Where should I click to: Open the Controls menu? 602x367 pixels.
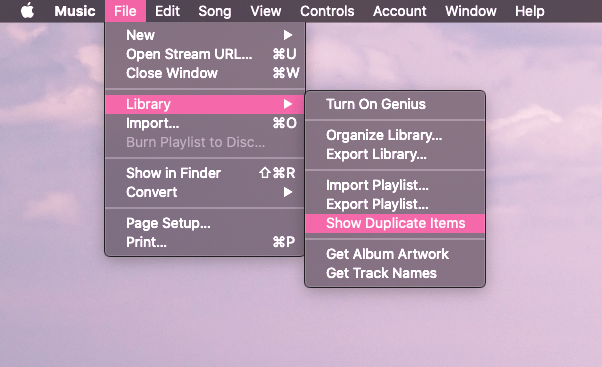(327, 11)
